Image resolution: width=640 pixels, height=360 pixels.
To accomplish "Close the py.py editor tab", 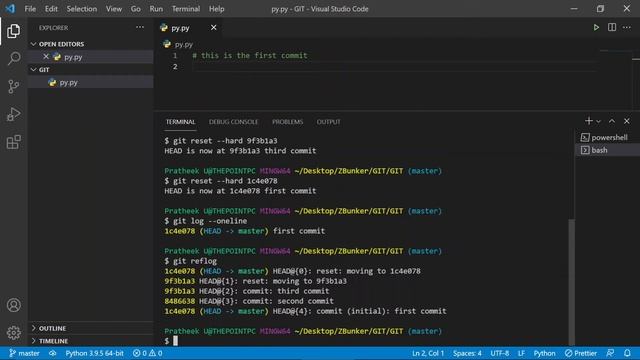I will [213, 27].
